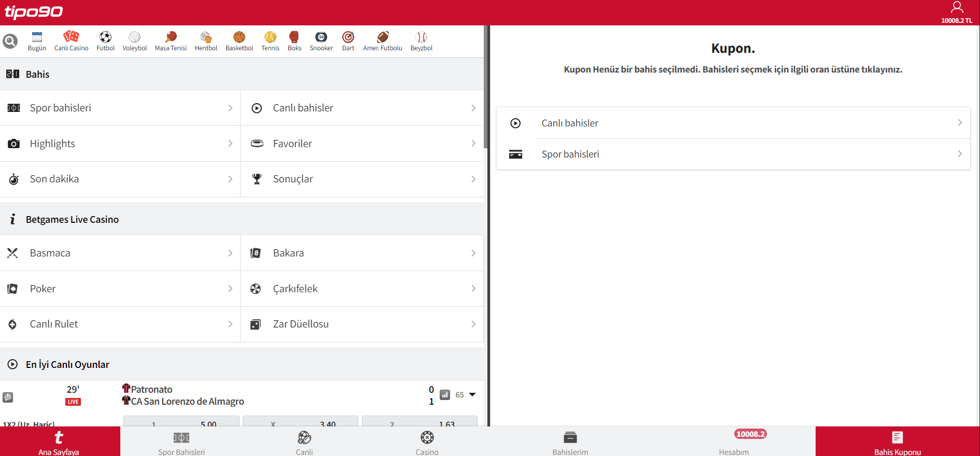The image size is (980, 456).
Task: Click the left panel vertical scrollbar
Action: tap(486, 88)
